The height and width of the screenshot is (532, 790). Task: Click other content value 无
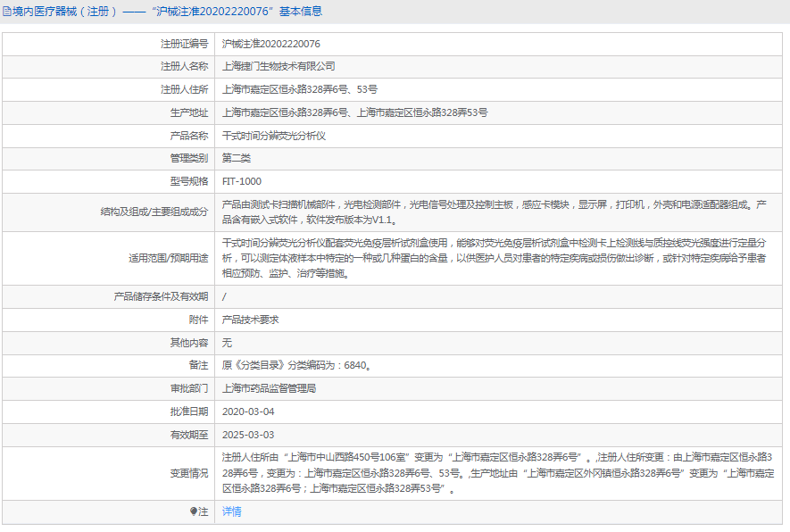tap(228, 343)
